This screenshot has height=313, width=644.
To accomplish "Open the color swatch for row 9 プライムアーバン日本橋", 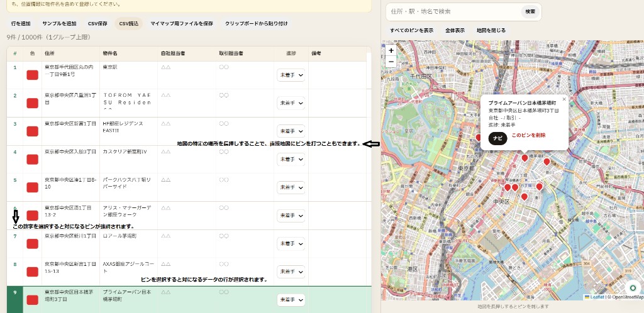I will coord(33,300).
